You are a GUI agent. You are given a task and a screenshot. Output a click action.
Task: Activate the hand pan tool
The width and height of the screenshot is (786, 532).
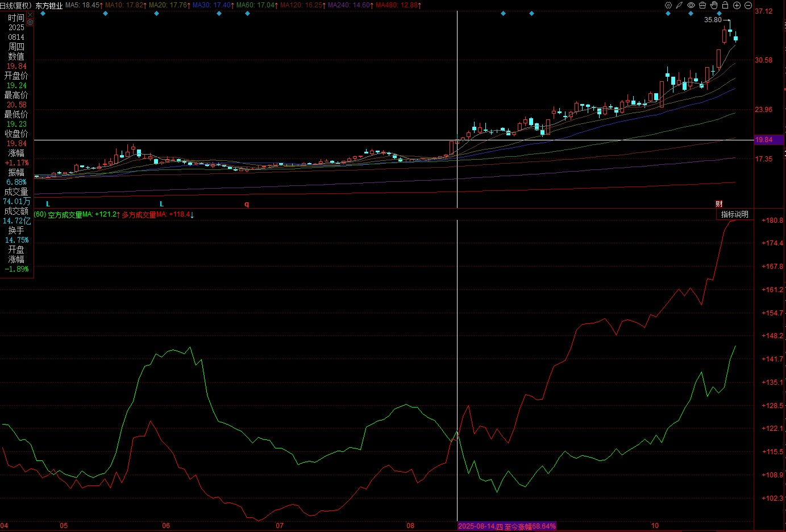pyautogui.click(x=714, y=5)
